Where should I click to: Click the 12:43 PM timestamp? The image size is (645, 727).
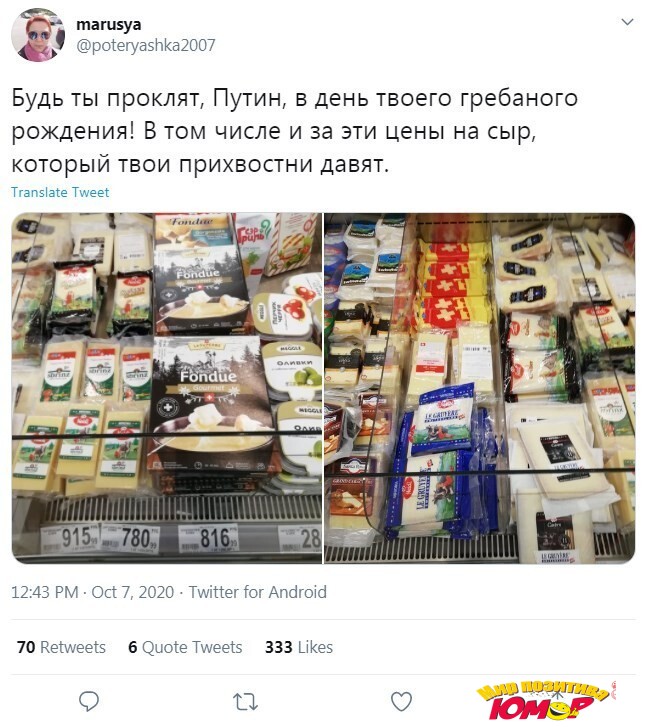tap(45, 592)
